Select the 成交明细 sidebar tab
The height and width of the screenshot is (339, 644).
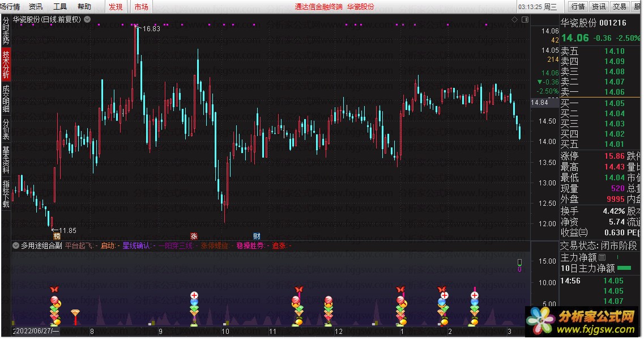(6, 99)
